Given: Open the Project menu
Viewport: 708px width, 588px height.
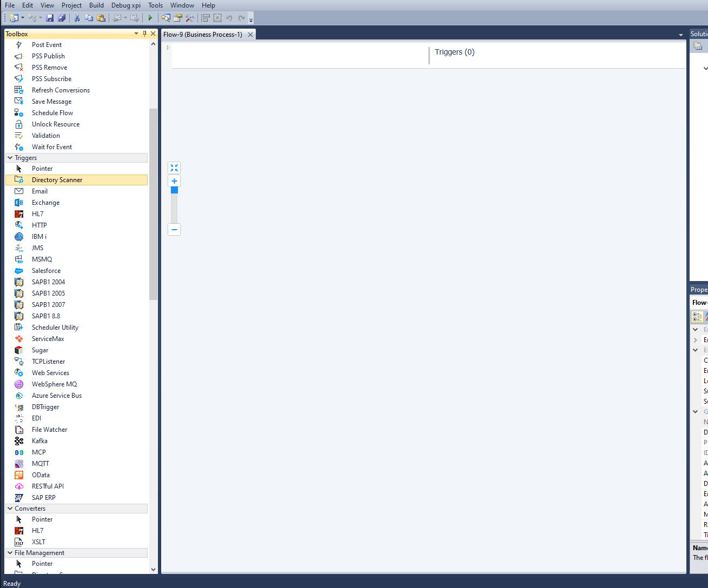Looking at the screenshot, I should (x=71, y=5).
